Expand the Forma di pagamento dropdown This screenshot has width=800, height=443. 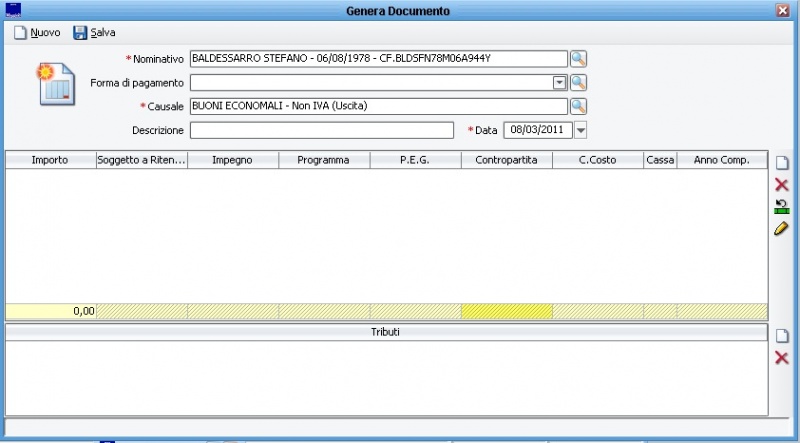(560, 82)
